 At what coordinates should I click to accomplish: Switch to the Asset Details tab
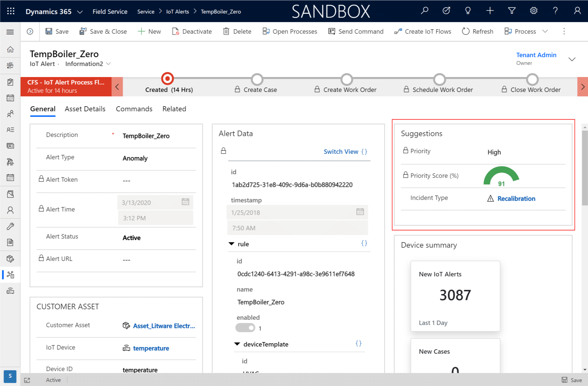click(x=85, y=109)
